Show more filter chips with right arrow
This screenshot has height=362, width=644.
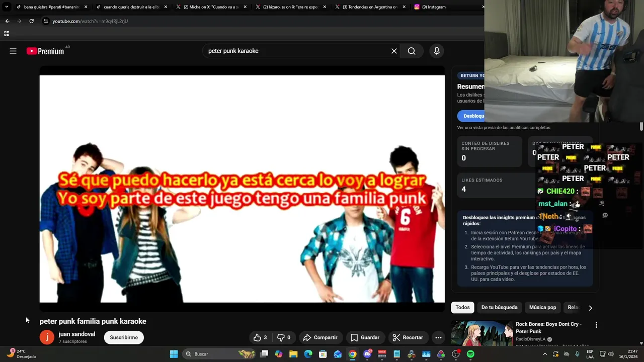tap(590, 308)
